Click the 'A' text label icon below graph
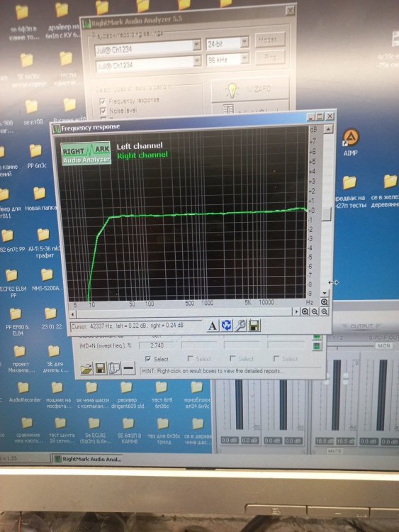This screenshot has width=399, height=532. [x=212, y=326]
